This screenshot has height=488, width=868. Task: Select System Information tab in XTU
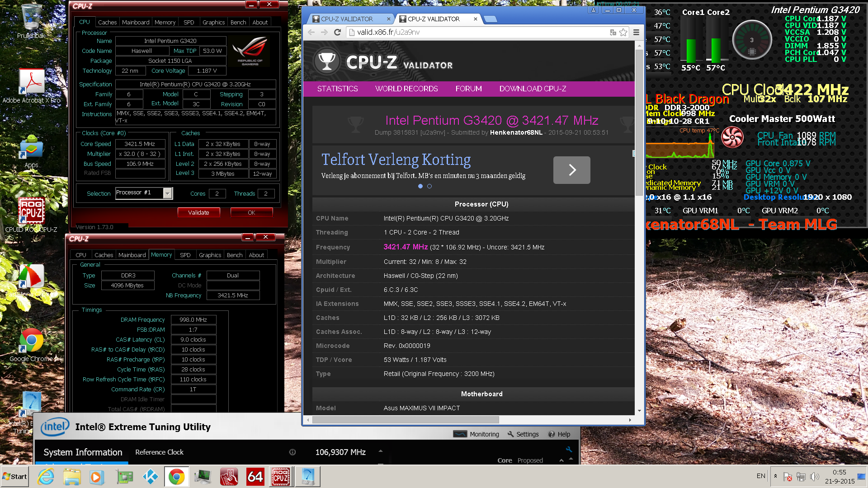tap(83, 452)
